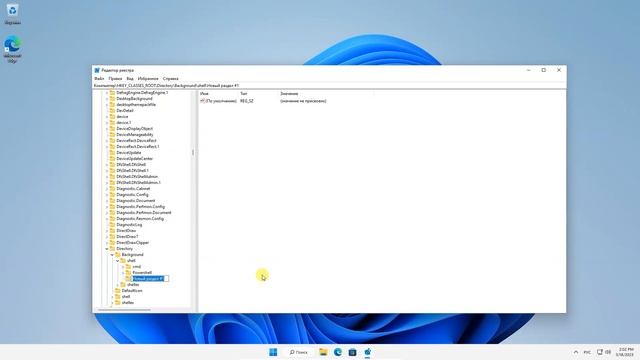Click the new key name edit box
This screenshot has width=640, height=360.
click(150, 278)
